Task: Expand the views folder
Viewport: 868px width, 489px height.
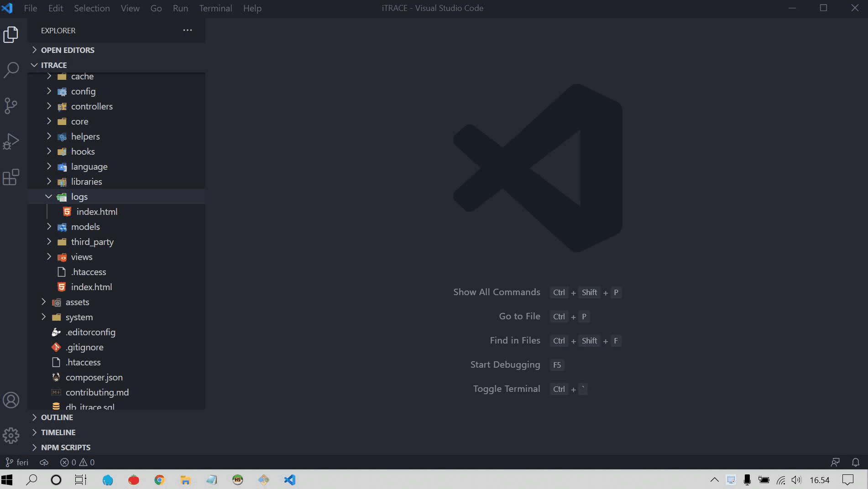Action: click(x=116, y=257)
